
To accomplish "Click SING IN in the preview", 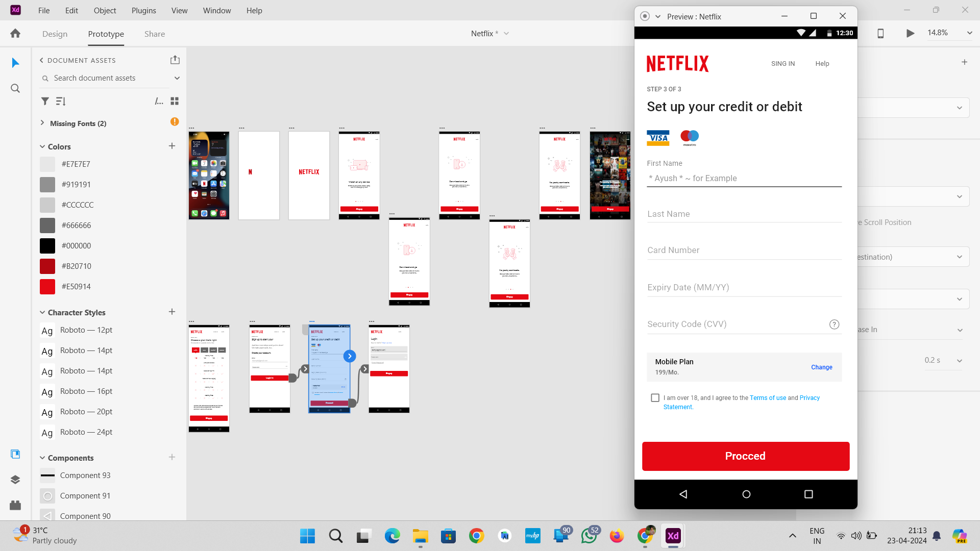I will click(x=783, y=64).
